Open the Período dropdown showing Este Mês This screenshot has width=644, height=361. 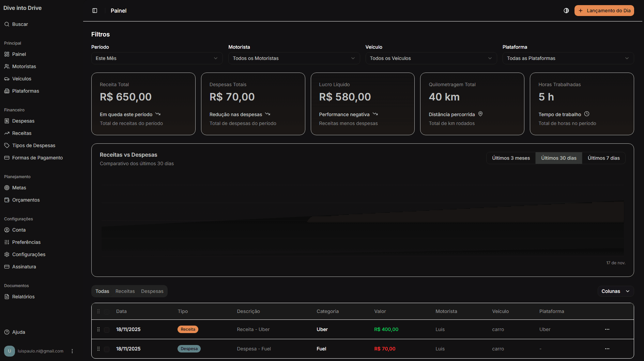tap(157, 58)
